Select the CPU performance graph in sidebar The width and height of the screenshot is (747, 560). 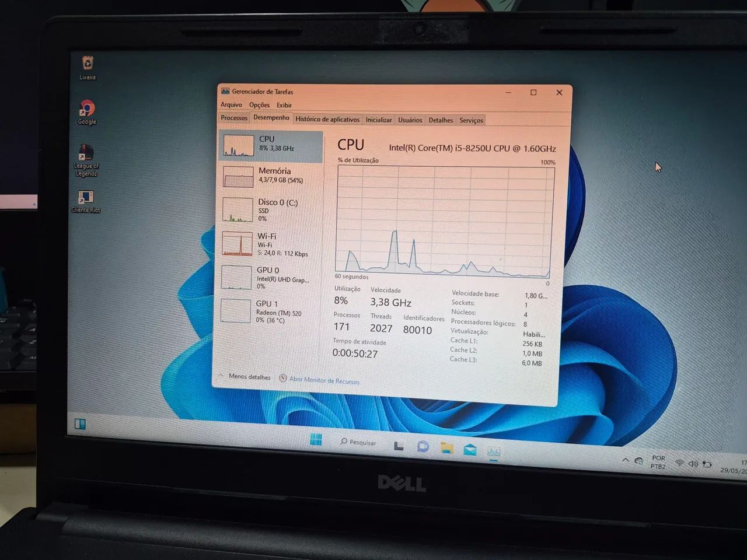click(270, 145)
